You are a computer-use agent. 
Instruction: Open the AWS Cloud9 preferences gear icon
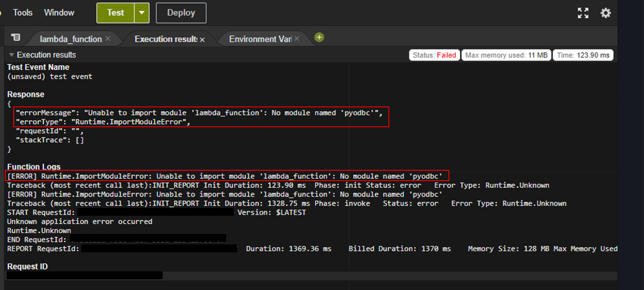(x=605, y=13)
